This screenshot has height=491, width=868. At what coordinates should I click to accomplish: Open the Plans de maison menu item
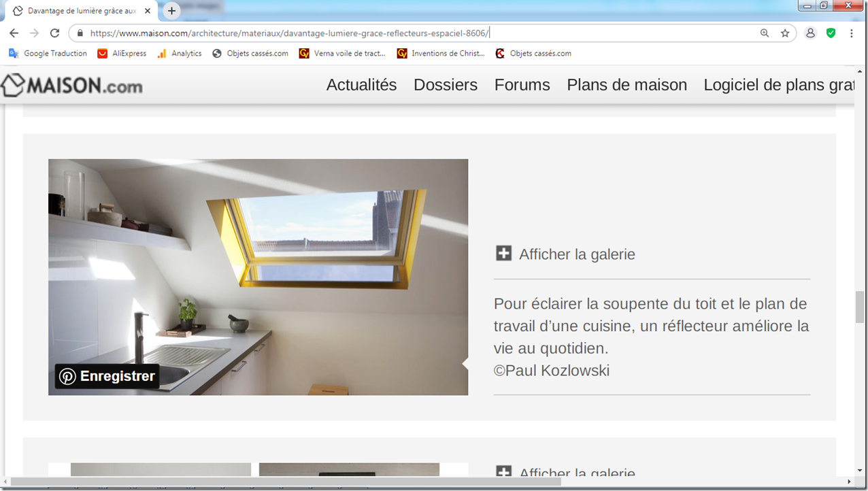pos(627,85)
